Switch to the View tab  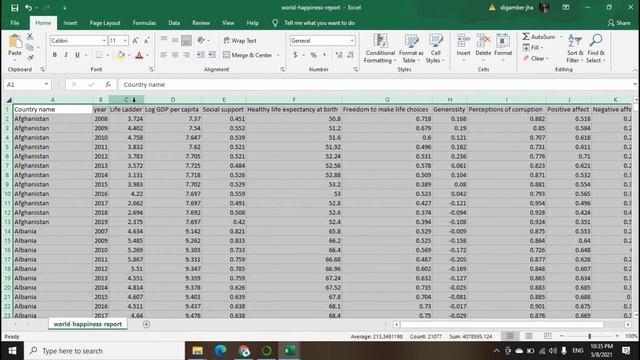[228, 23]
